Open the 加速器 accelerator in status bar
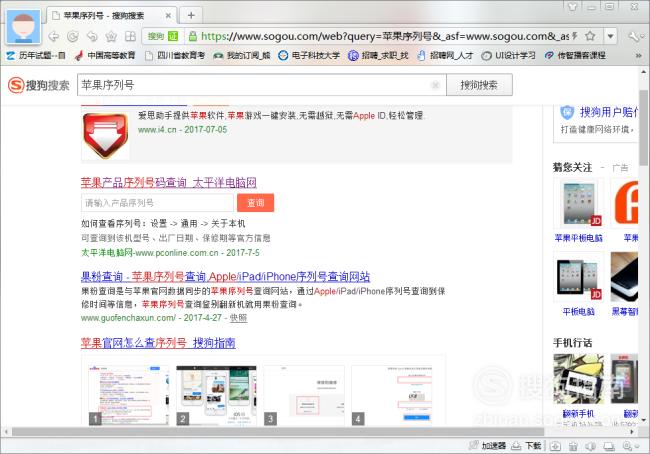This screenshot has width=650, height=454. pos(488,446)
